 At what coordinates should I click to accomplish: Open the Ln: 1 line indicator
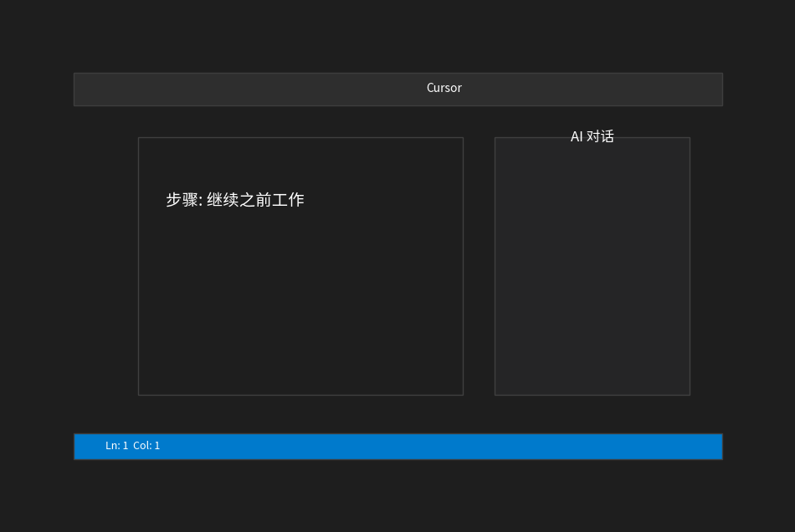[116, 445]
